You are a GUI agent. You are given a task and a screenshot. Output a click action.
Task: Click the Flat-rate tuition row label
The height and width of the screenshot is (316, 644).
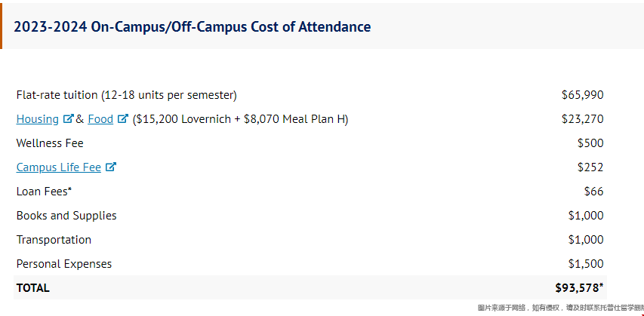(126, 95)
